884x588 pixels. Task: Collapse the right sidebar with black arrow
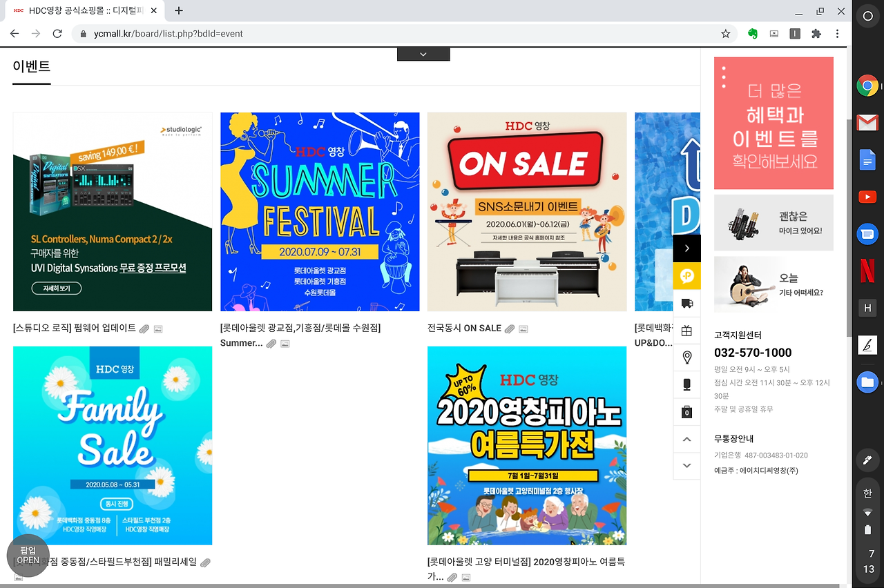coord(686,248)
